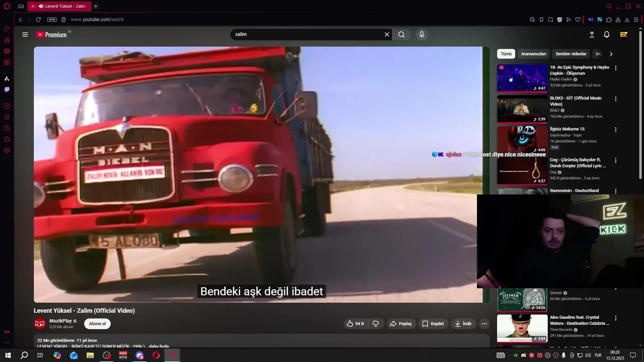Open İlgisiz Makama 15 video title
Viewport: 644px width, 362px height.
[567, 129]
